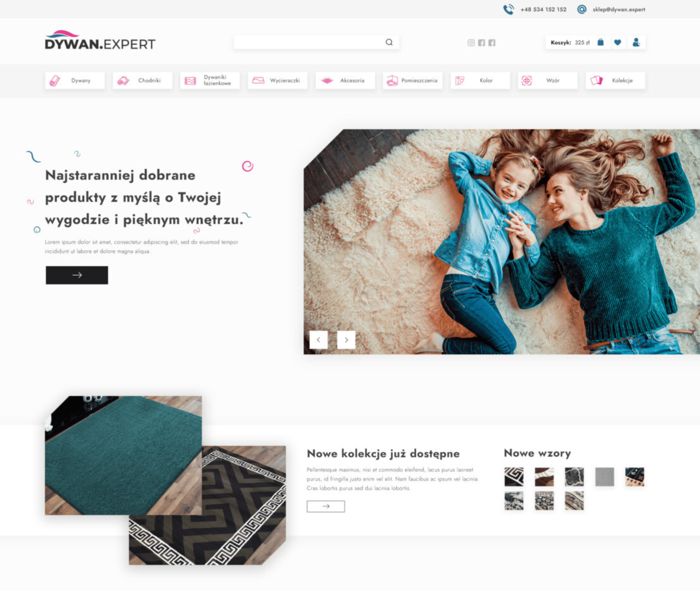Viewport: 700px width, 591px height.
Task: Open the Instagram social icon
Action: [x=471, y=43]
